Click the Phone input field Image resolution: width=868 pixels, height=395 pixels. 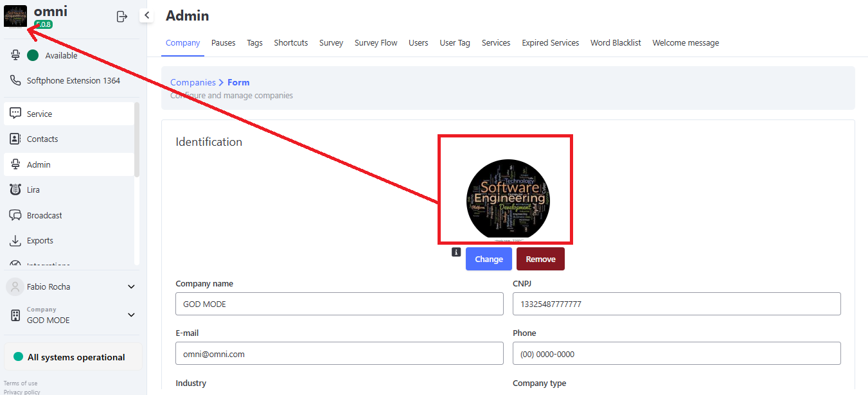(x=677, y=353)
